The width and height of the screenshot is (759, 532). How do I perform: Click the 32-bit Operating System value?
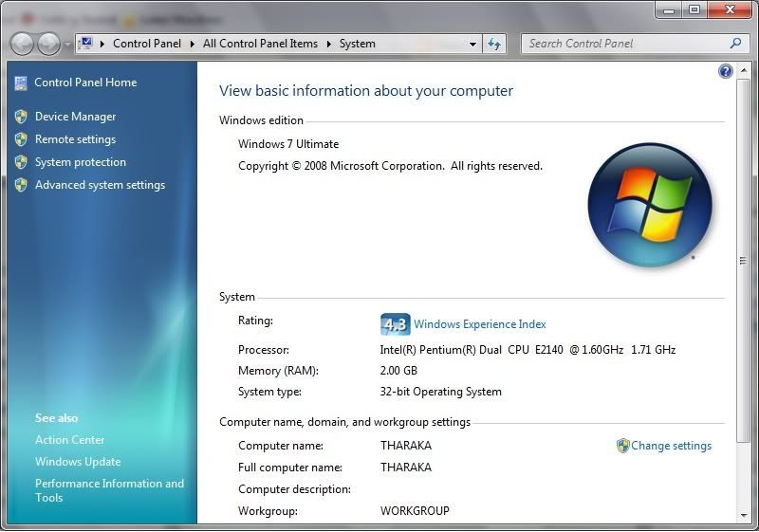(x=440, y=392)
